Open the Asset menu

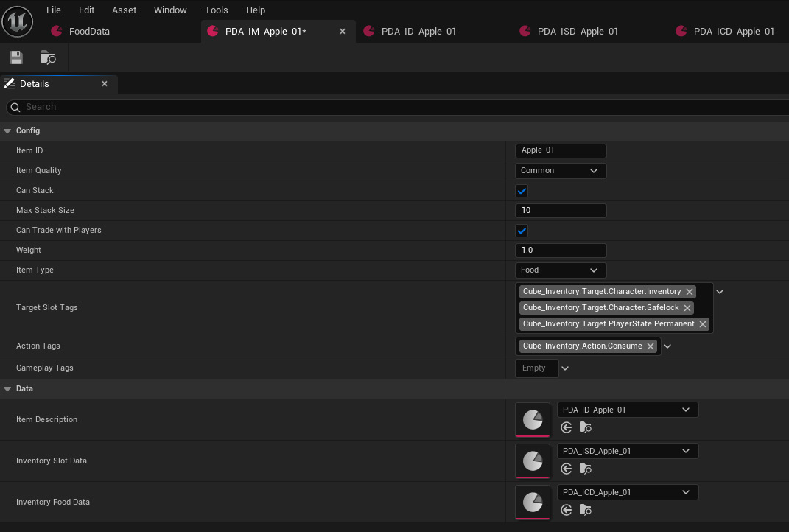pyautogui.click(x=124, y=10)
